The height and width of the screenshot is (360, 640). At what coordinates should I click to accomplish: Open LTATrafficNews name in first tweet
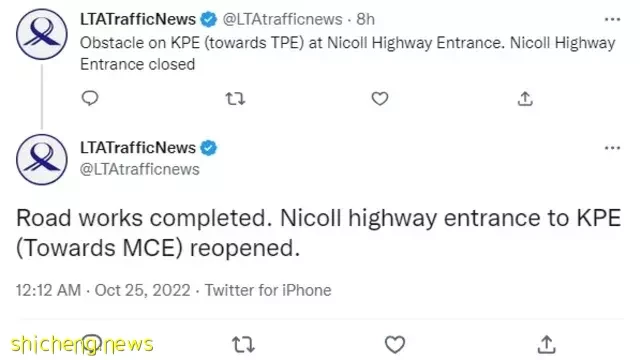click(138, 19)
